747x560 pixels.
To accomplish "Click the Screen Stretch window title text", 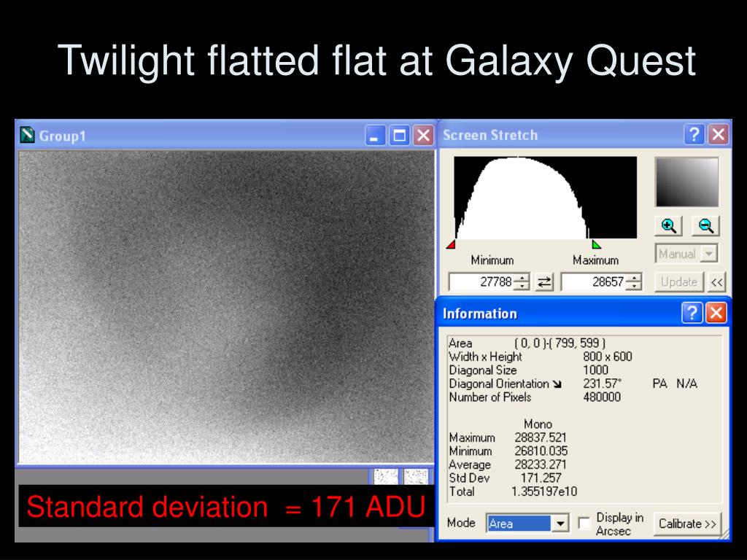I will click(490, 135).
